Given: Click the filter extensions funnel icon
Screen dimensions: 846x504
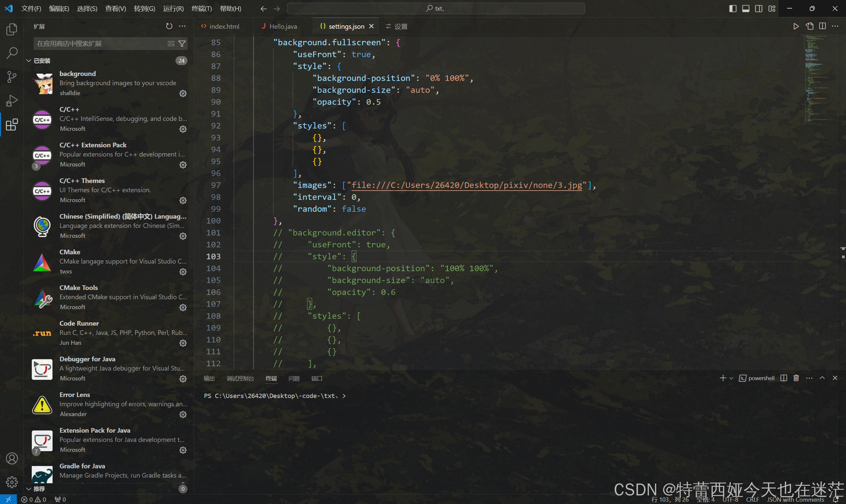Looking at the screenshot, I should (x=182, y=44).
